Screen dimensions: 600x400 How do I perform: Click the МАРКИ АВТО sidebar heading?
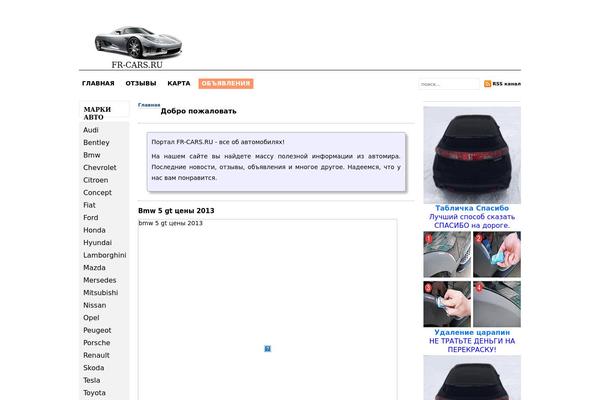click(x=97, y=113)
